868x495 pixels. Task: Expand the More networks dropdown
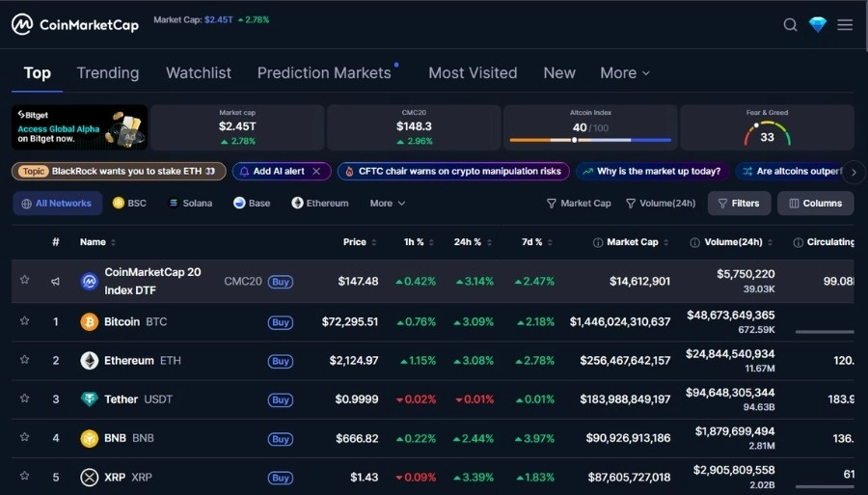pyautogui.click(x=388, y=204)
